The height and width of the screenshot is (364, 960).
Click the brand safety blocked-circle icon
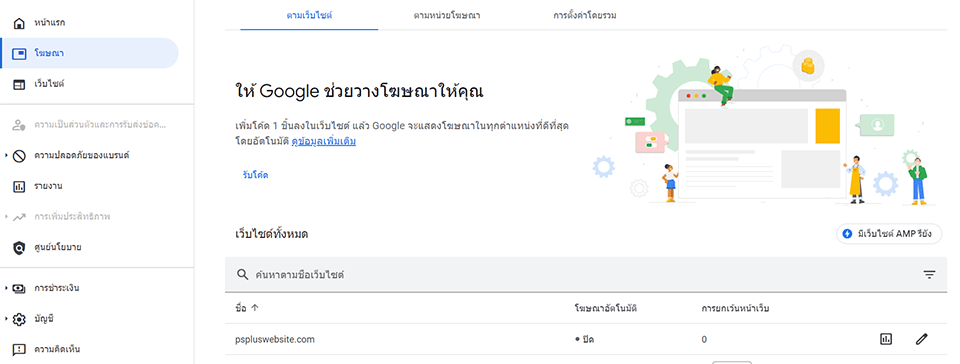tap(19, 156)
